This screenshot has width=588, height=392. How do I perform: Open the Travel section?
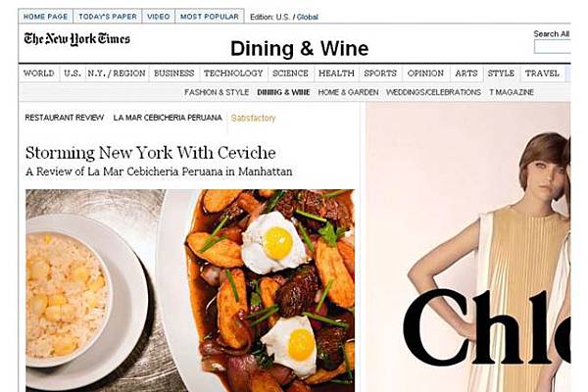coord(542,73)
